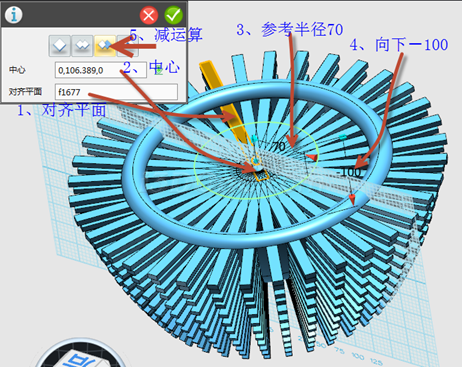The height and width of the screenshot is (367, 462).
Task: Focus the 对齐平面 field showing f1677
Action: tap(116, 92)
